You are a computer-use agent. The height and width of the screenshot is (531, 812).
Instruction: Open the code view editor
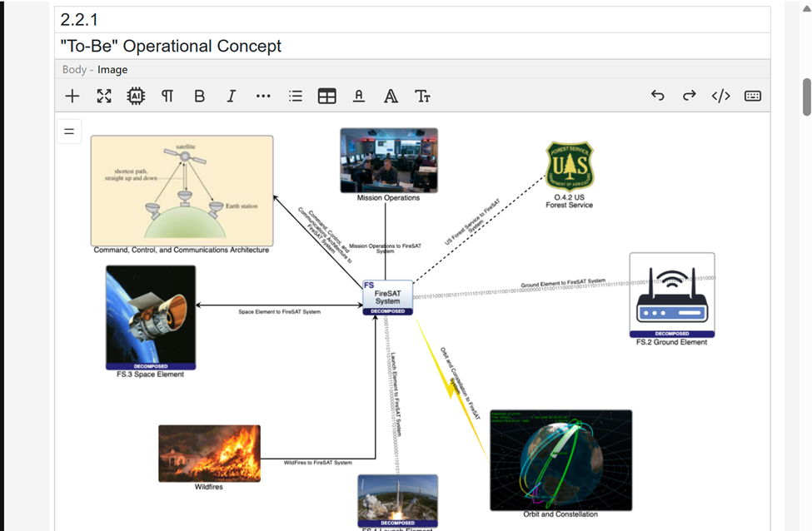tap(720, 96)
